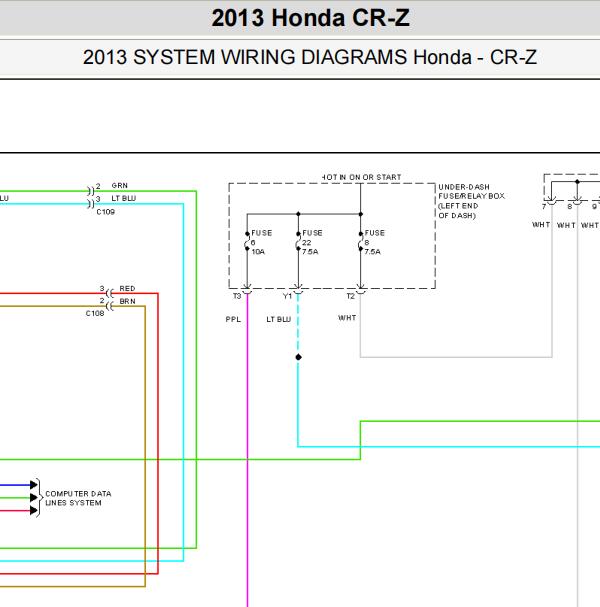Click the GRN label at connector C109
Image resolution: width=600 pixels, height=607 pixels.
(120, 185)
